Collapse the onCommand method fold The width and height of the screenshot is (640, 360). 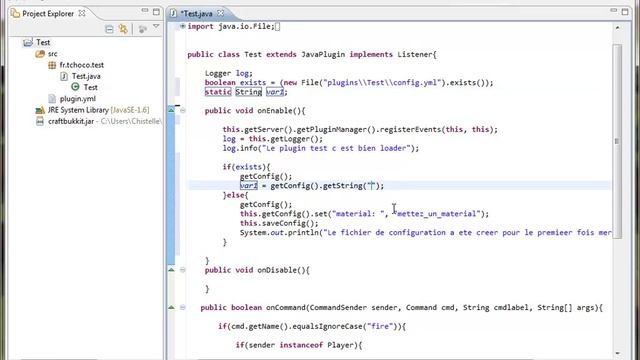(x=183, y=307)
